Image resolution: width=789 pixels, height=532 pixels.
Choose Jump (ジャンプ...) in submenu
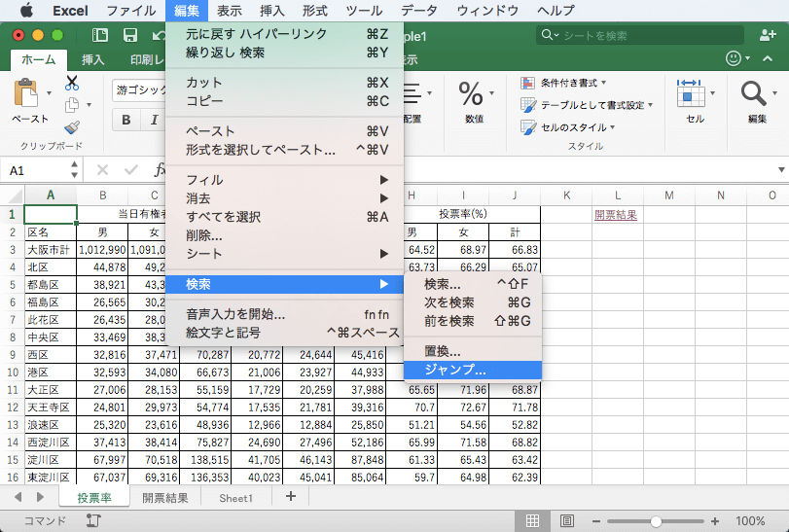[473, 370]
